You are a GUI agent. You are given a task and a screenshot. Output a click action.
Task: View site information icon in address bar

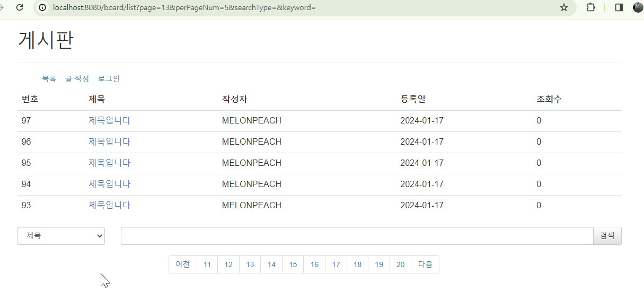[x=43, y=7]
